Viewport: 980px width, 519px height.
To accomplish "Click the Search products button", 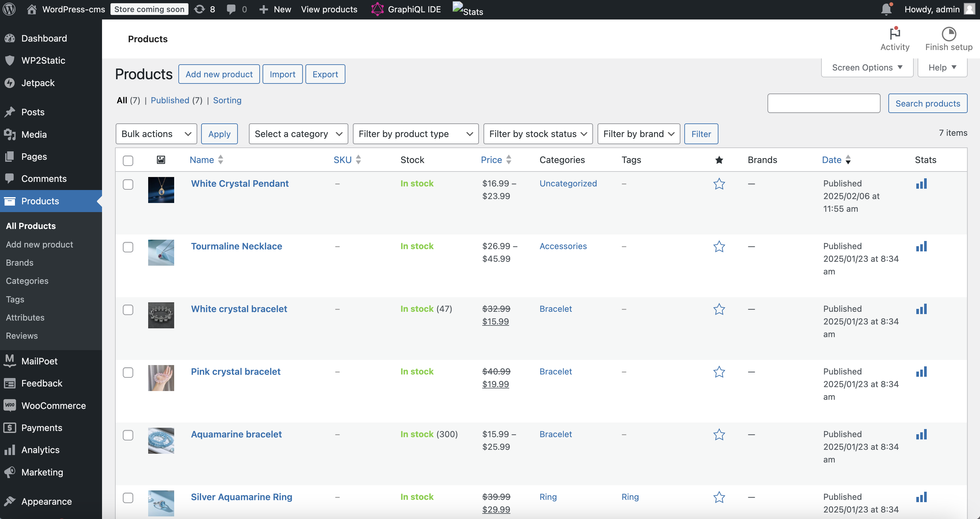I will [x=927, y=103].
